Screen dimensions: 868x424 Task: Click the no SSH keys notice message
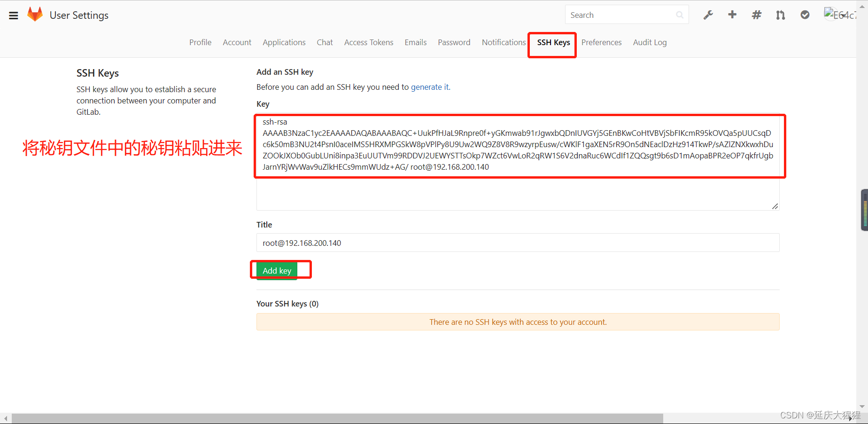tap(518, 322)
